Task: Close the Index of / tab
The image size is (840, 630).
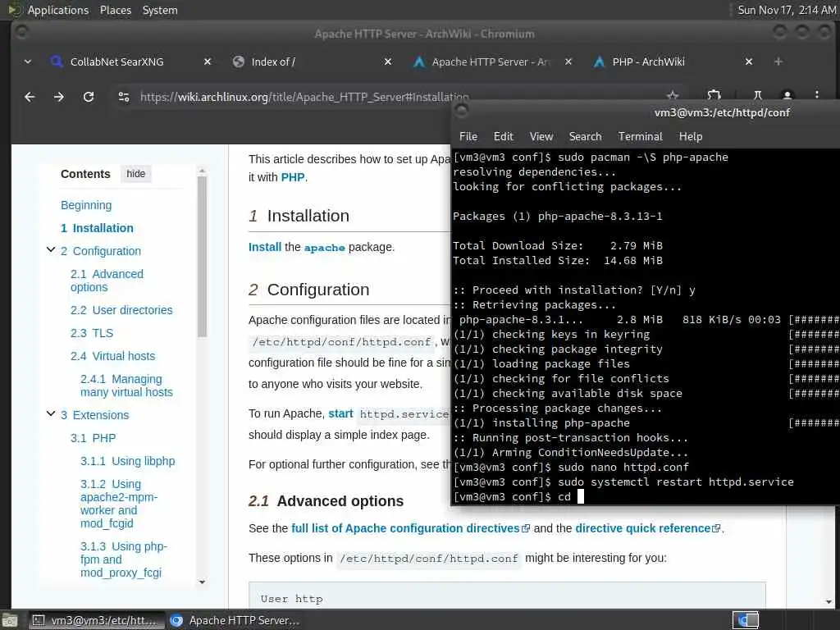Action: click(x=388, y=62)
